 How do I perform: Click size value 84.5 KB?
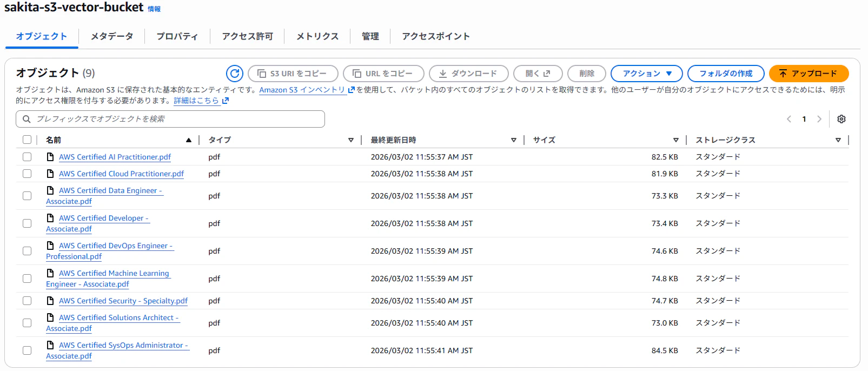pos(665,350)
